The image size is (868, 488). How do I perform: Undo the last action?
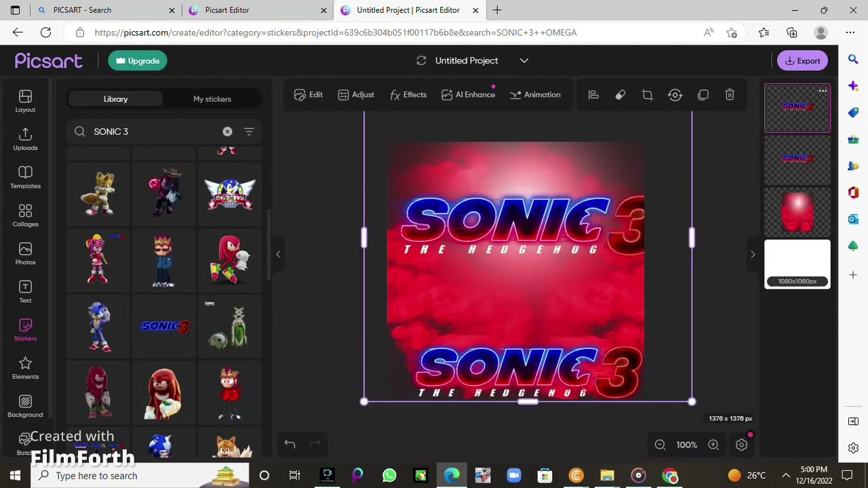pos(290,445)
